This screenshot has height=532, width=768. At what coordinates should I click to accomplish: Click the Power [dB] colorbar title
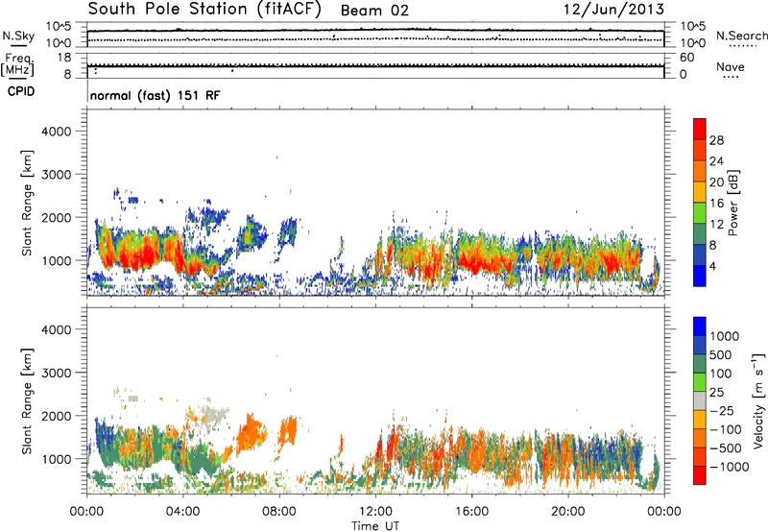tap(732, 203)
